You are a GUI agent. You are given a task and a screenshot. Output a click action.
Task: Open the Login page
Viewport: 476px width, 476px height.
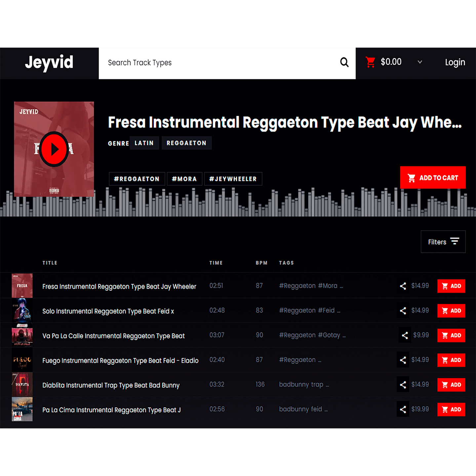tap(455, 62)
